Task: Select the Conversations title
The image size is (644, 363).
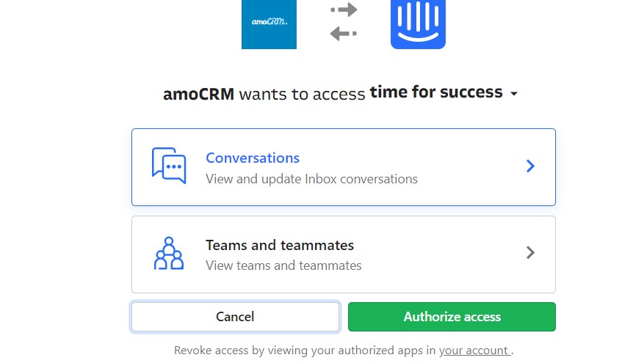Action: pos(253,158)
